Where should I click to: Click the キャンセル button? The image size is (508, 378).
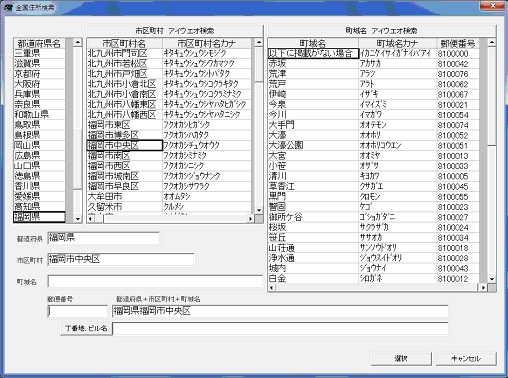(466, 359)
